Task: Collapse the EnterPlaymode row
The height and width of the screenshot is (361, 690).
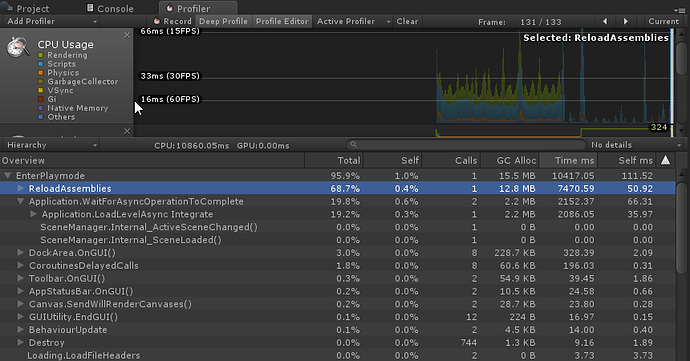Action: coord(7,175)
